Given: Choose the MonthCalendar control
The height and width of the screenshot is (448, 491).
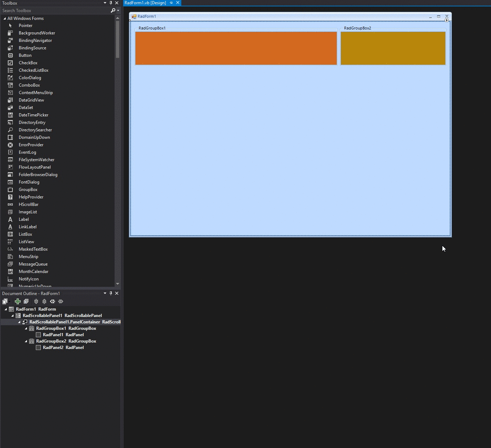Looking at the screenshot, I should coord(33,272).
